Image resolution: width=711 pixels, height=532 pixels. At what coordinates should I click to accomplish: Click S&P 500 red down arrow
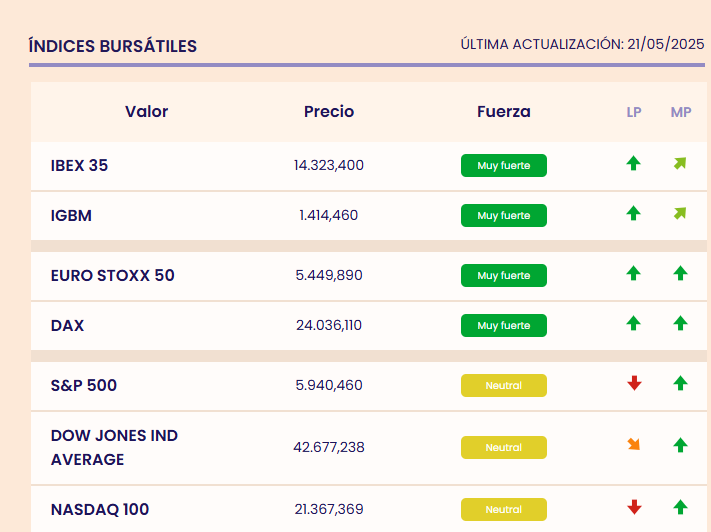point(633,383)
